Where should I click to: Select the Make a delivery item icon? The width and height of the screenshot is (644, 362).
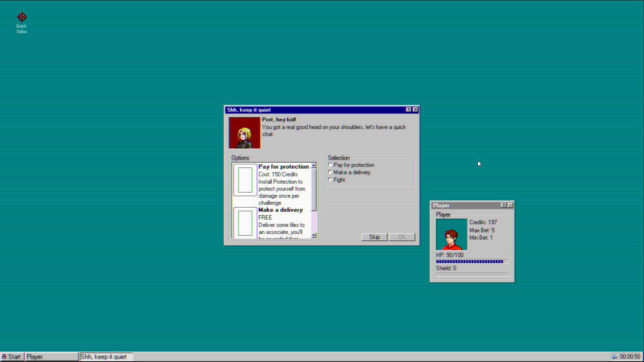[x=245, y=223]
